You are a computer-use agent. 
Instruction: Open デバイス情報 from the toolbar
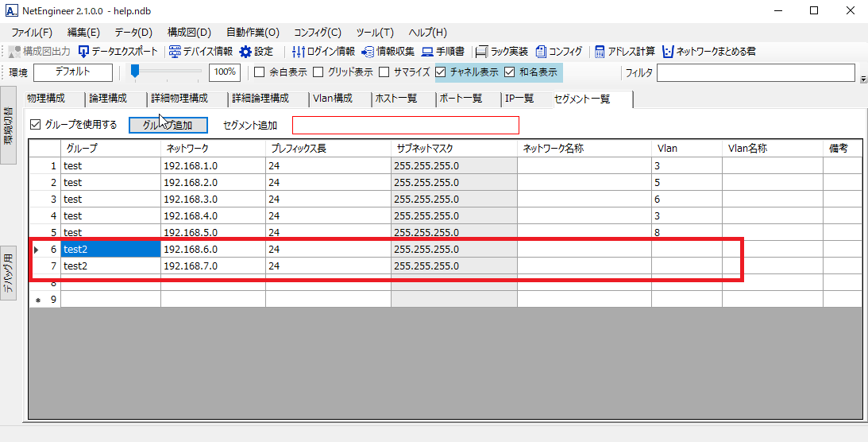176,52
